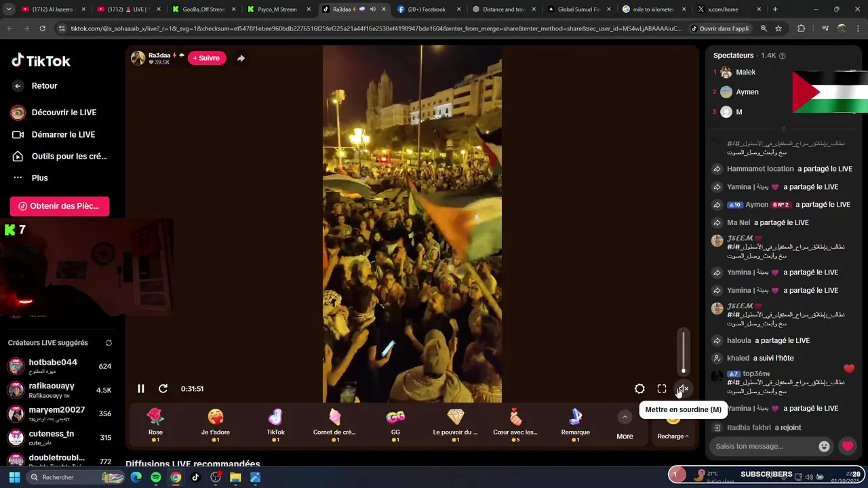Viewport: 868px width, 488px height.
Task: Click the taskbar Rechercher search box
Action: coord(76,477)
